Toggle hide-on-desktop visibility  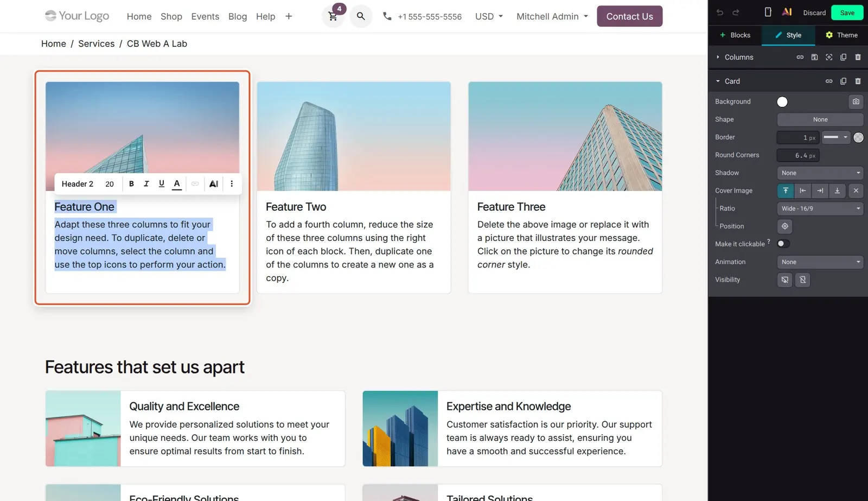coord(784,280)
